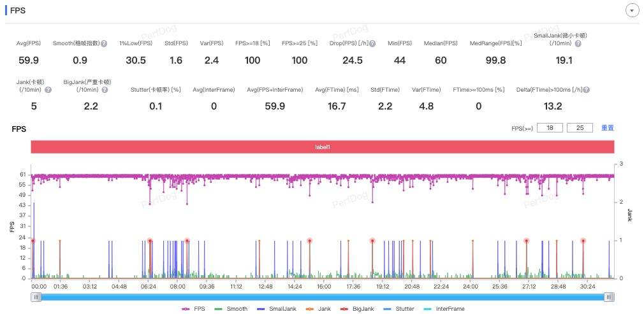
Task: Click help icon beside Delta(FTime)>100ms
Action: (585, 90)
